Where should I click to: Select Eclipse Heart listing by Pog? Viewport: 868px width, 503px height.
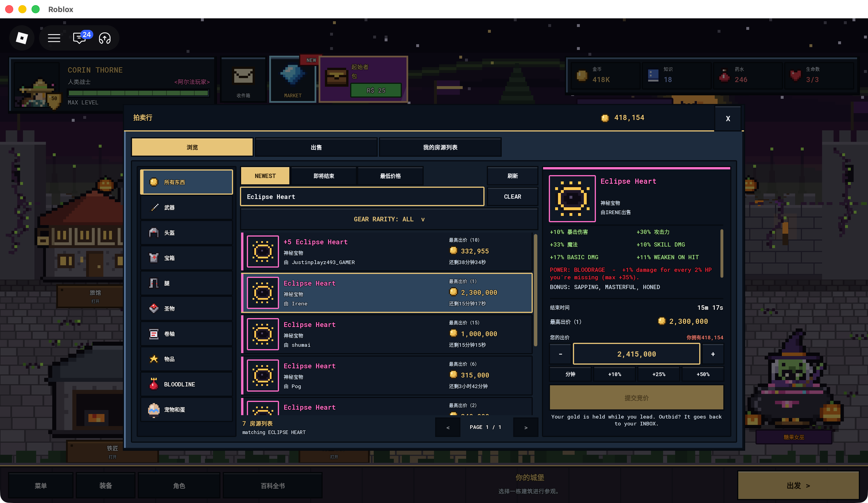click(387, 376)
